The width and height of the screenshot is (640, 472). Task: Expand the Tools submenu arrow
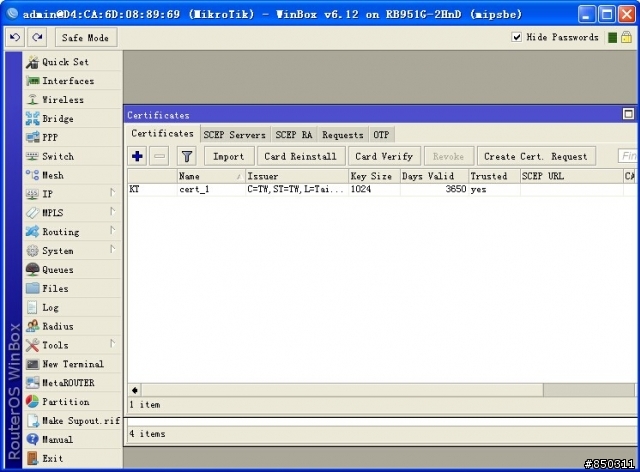click(112, 343)
